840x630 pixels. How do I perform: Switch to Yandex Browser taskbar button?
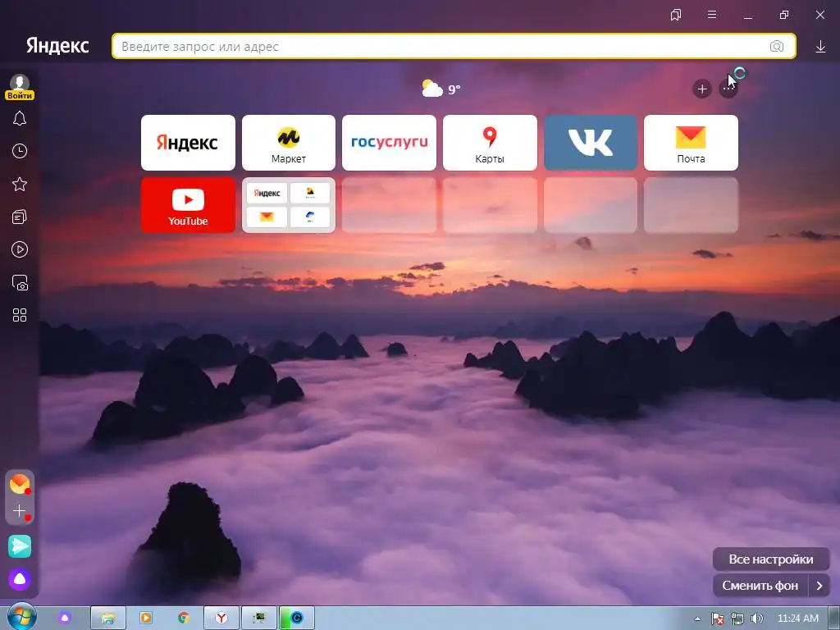click(x=221, y=619)
